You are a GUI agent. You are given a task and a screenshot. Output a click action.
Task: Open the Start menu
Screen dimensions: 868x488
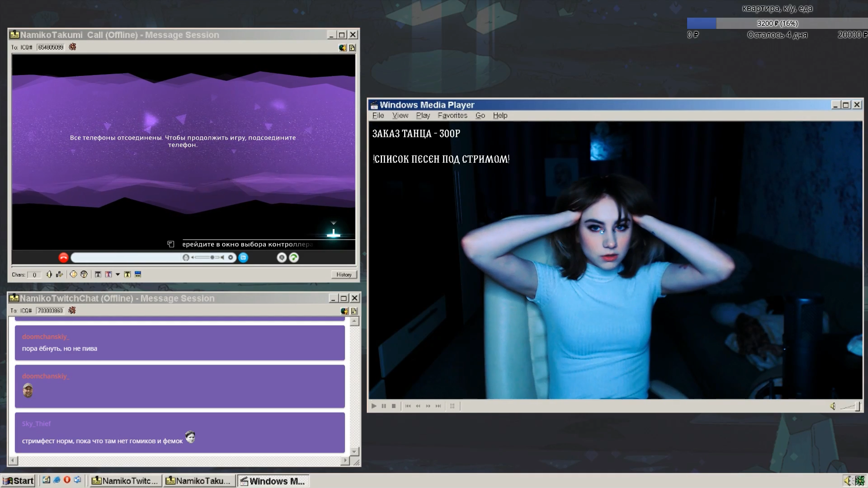pyautogui.click(x=19, y=481)
